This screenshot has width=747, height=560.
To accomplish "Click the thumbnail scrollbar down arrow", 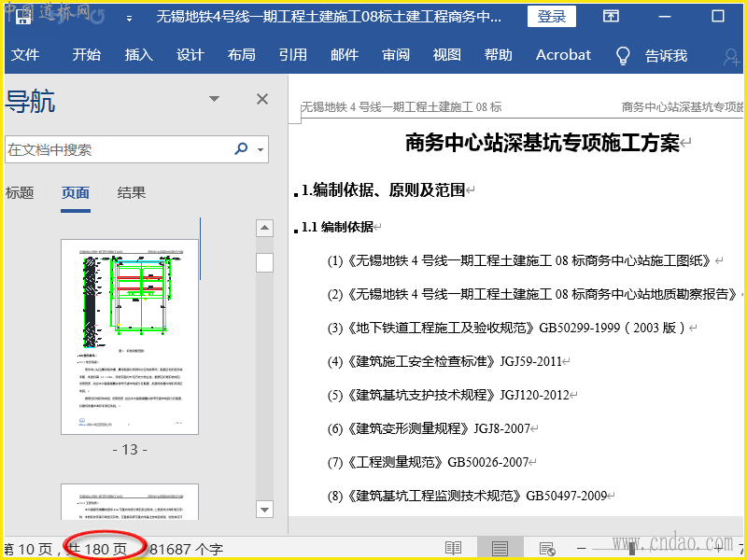I will click(x=265, y=509).
